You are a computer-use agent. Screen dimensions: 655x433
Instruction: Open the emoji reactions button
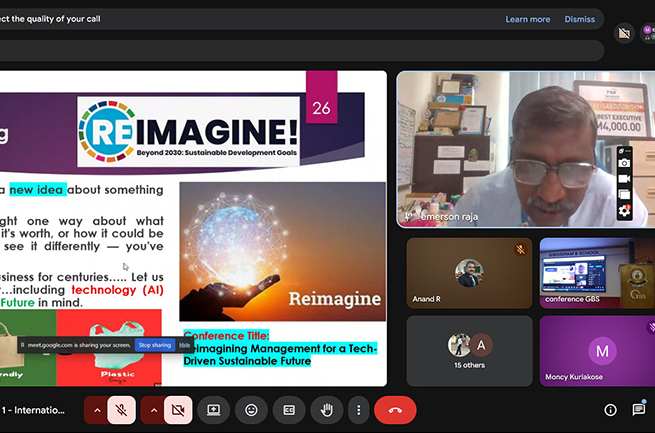251,409
